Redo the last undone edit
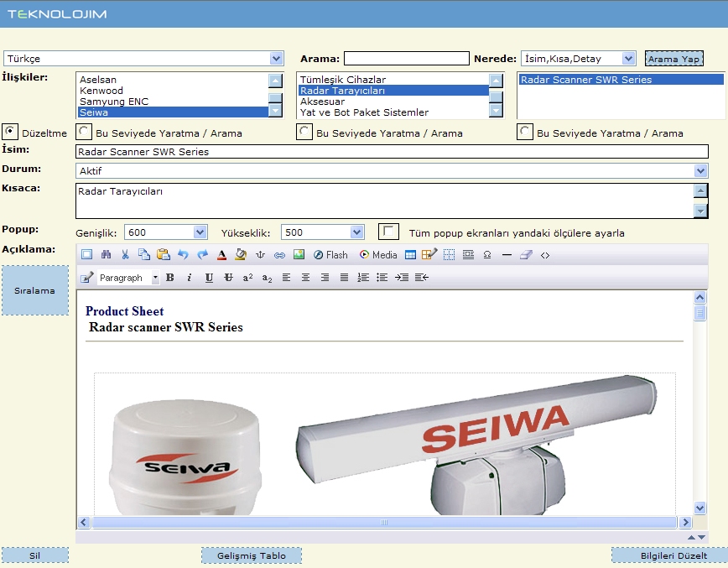This screenshot has height=568, width=728. [x=202, y=254]
